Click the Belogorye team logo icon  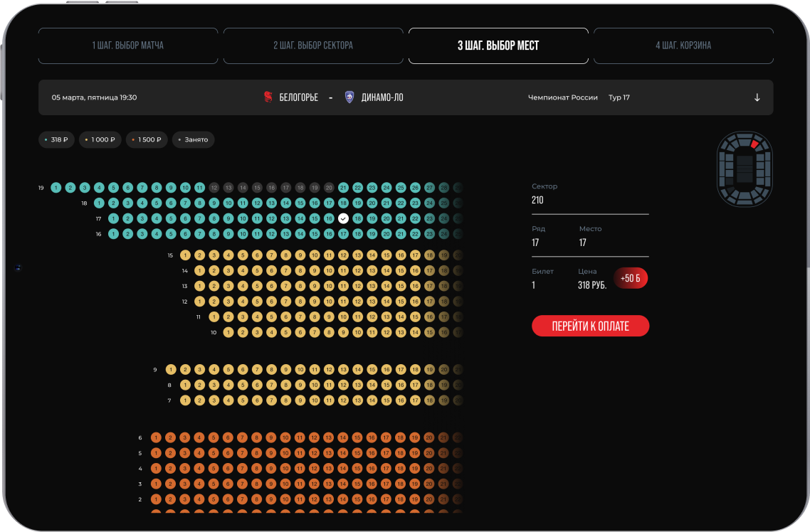pos(268,97)
